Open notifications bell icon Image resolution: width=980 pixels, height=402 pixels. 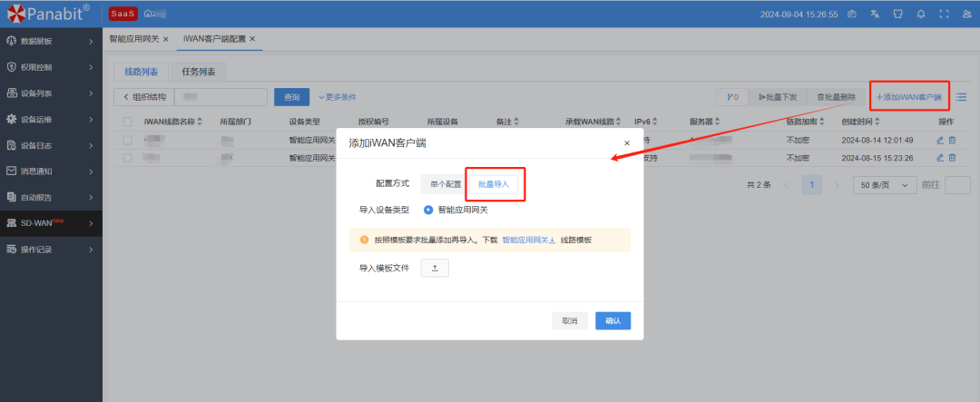click(921, 14)
